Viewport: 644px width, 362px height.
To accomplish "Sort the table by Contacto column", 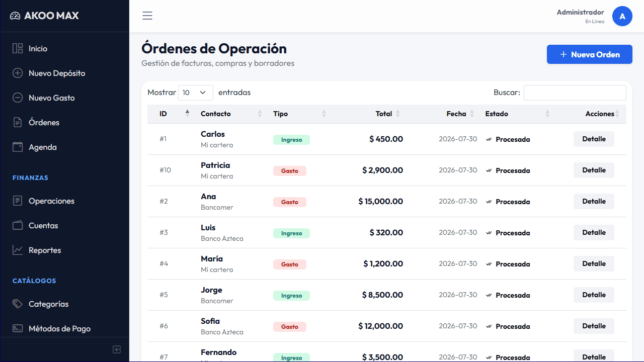I will (x=231, y=114).
